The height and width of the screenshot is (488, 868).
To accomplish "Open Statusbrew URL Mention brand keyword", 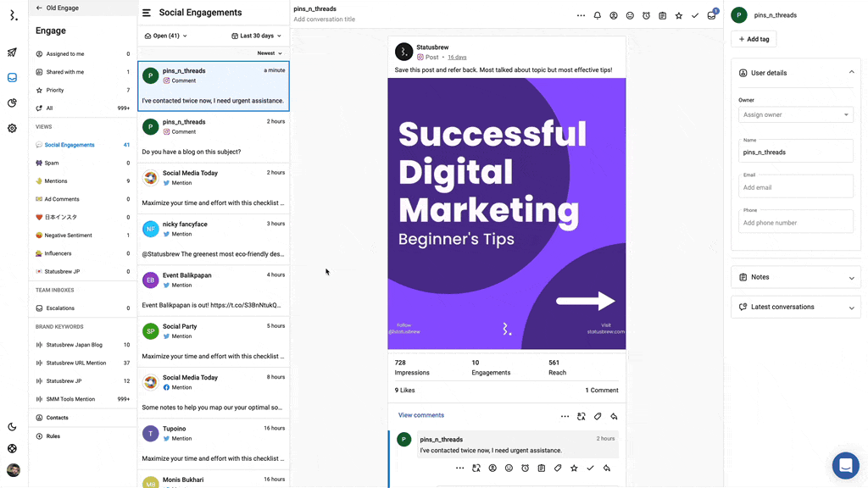I will (x=82, y=363).
